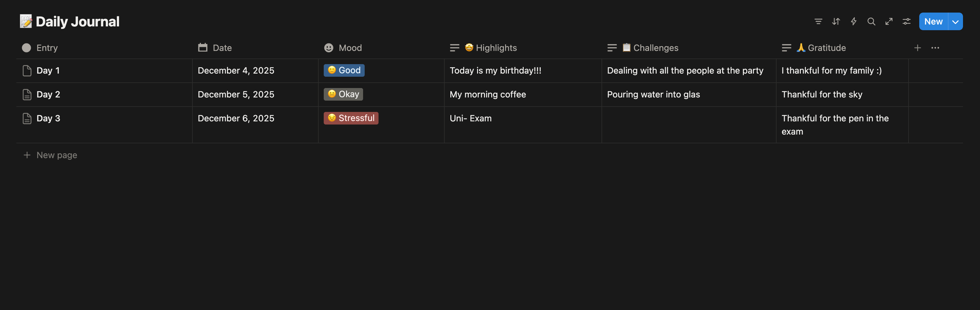The image size is (980, 310).
Task: Open the Date column header menu
Action: (x=222, y=48)
